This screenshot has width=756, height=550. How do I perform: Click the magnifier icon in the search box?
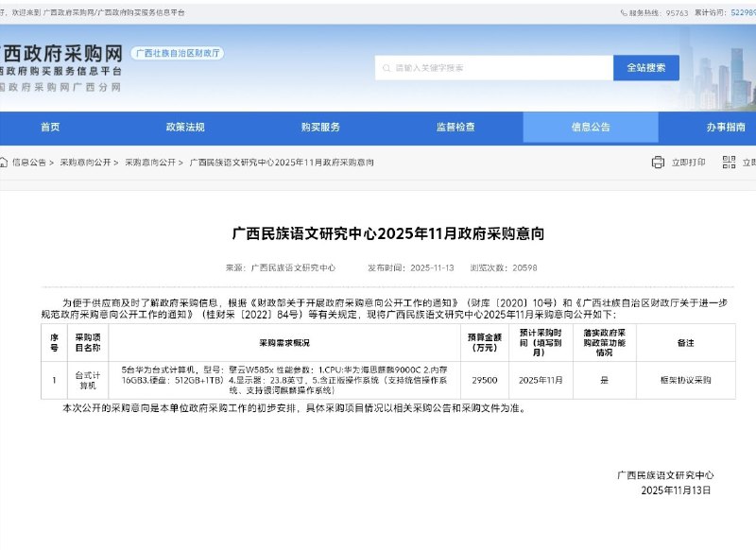(386, 67)
